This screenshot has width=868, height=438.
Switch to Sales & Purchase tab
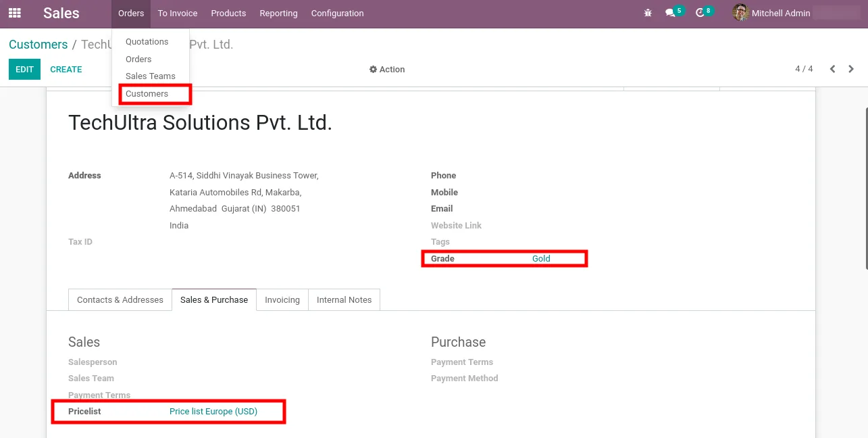tap(214, 300)
